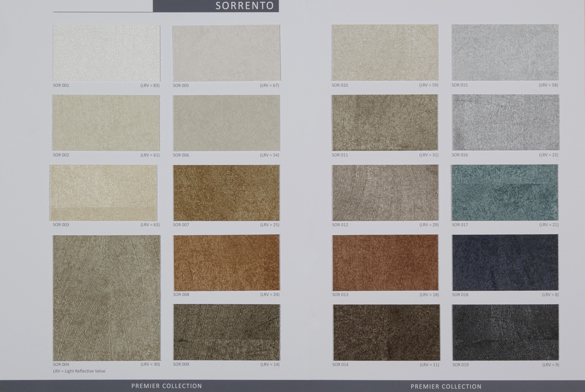Select the SOR 005 light grey swatch
Image resolution: width=585 pixels, height=392 pixels.
point(226,53)
